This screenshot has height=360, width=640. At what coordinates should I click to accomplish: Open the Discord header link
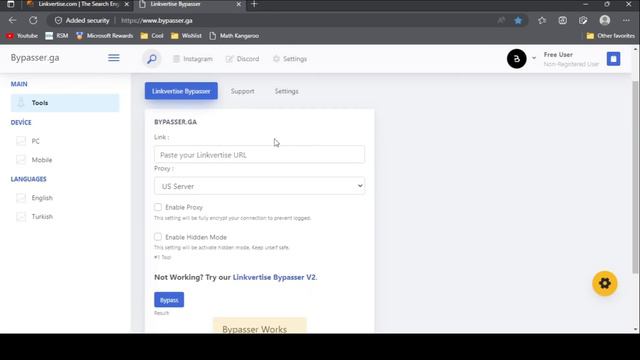tap(242, 59)
